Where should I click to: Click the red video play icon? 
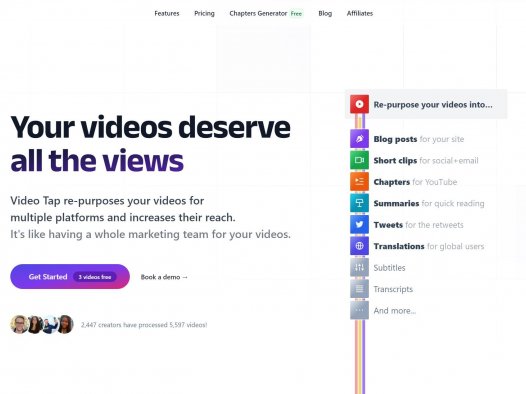point(359,104)
